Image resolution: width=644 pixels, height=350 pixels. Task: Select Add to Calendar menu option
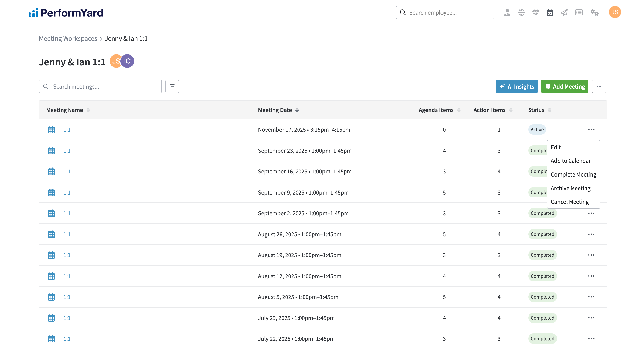(571, 161)
